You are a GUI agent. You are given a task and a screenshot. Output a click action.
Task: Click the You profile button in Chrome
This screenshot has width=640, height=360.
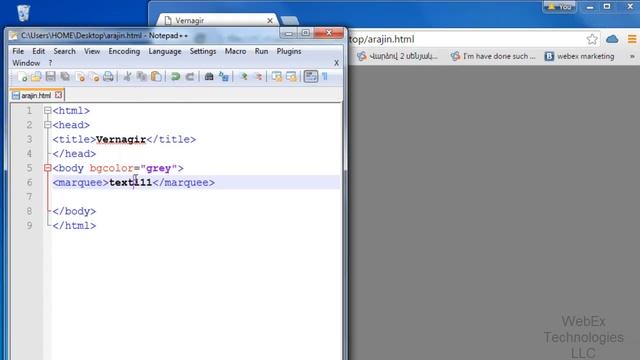coord(560,7)
